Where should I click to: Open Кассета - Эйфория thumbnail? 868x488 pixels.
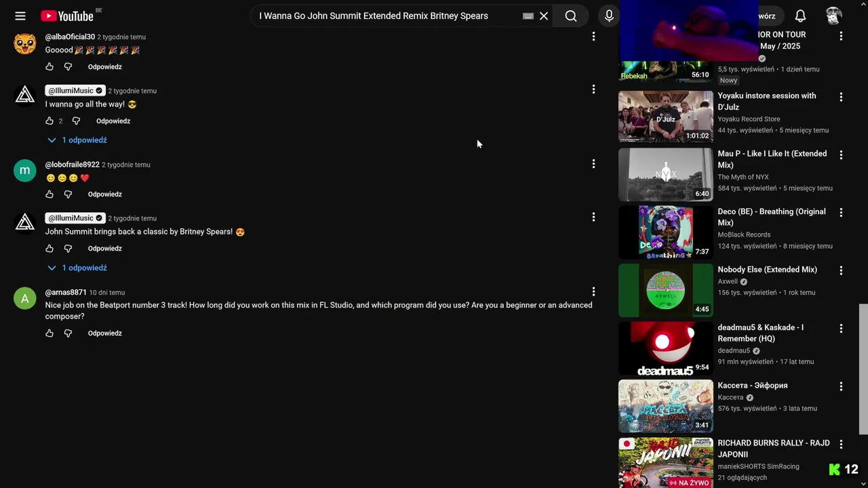click(x=666, y=407)
